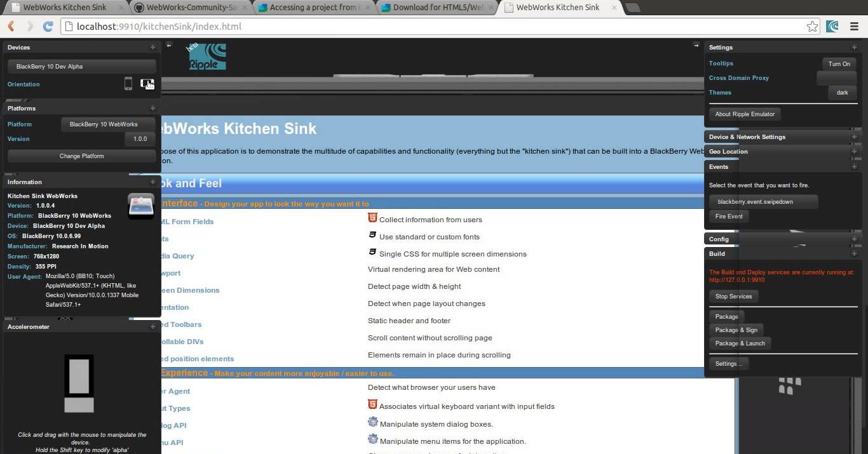Click browser back arrow

(x=11, y=27)
